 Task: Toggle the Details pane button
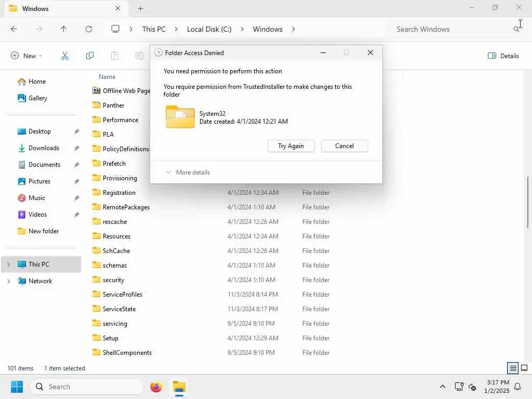point(503,56)
